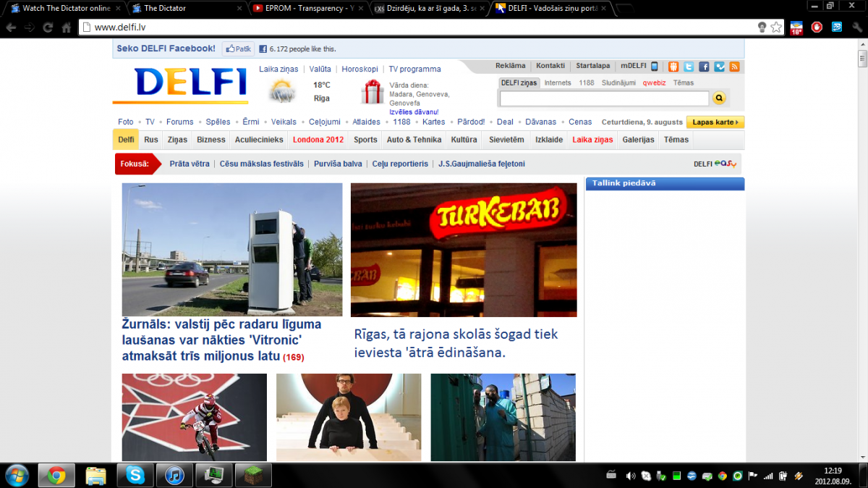Click the Facebook Patīk like button
The image size is (868, 488).
238,49
